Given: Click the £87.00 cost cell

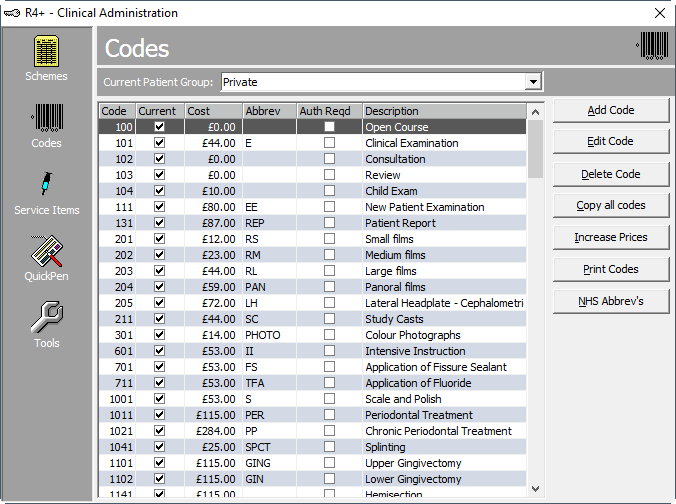Looking at the screenshot, I should click(x=213, y=223).
